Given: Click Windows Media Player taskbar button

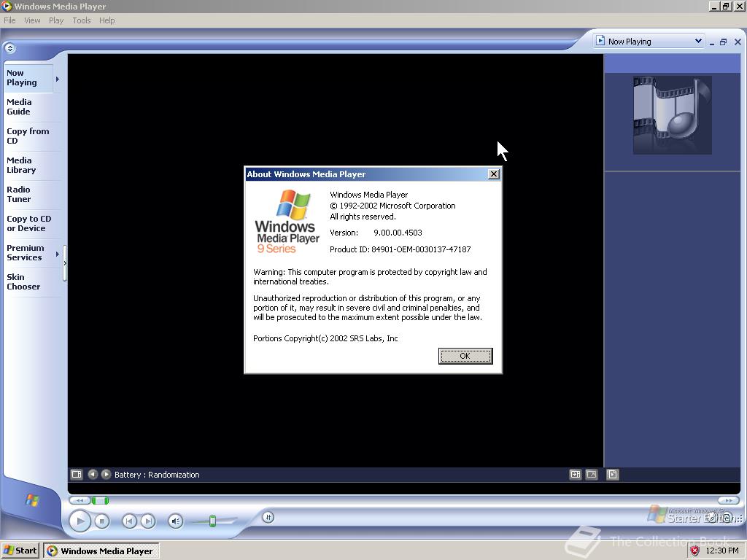Looking at the screenshot, I should (x=101, y=551).
